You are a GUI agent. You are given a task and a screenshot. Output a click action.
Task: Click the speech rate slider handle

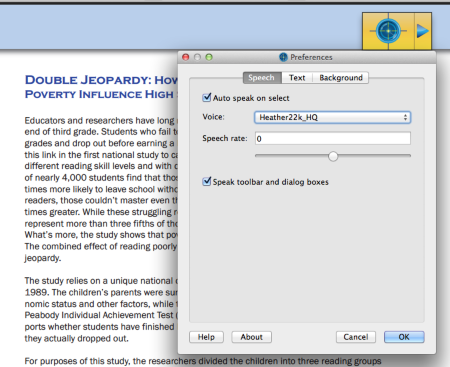click(x=333, y=156)
